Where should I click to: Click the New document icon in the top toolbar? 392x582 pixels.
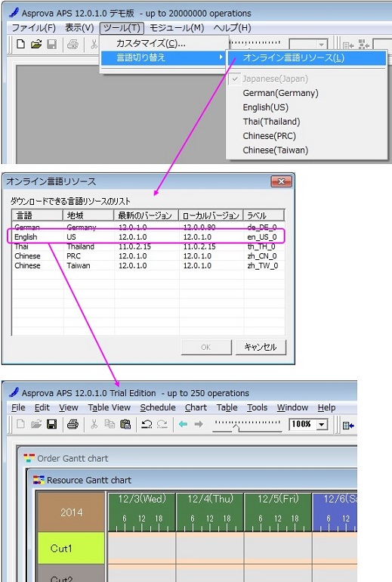point(20,45)
